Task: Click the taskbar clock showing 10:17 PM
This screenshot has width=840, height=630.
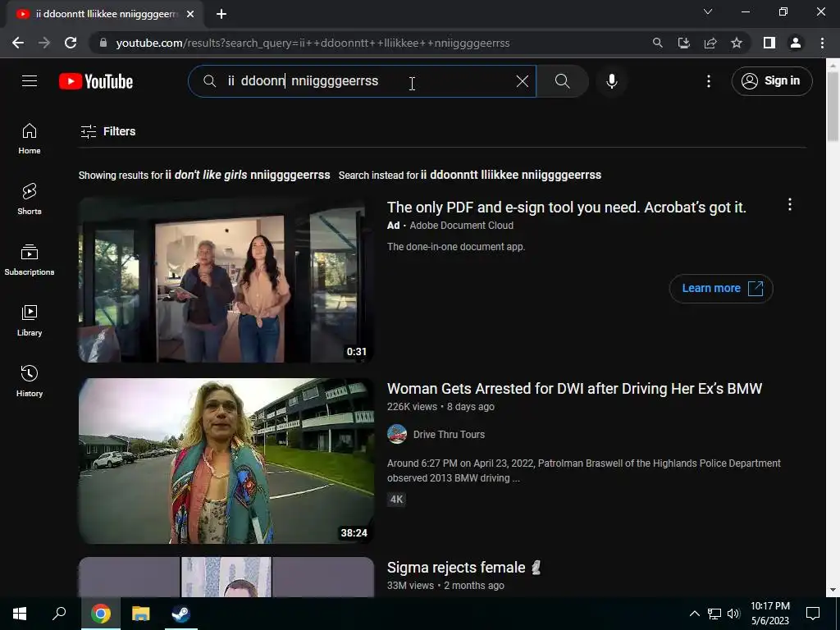Action: click(x=769, y=614)
